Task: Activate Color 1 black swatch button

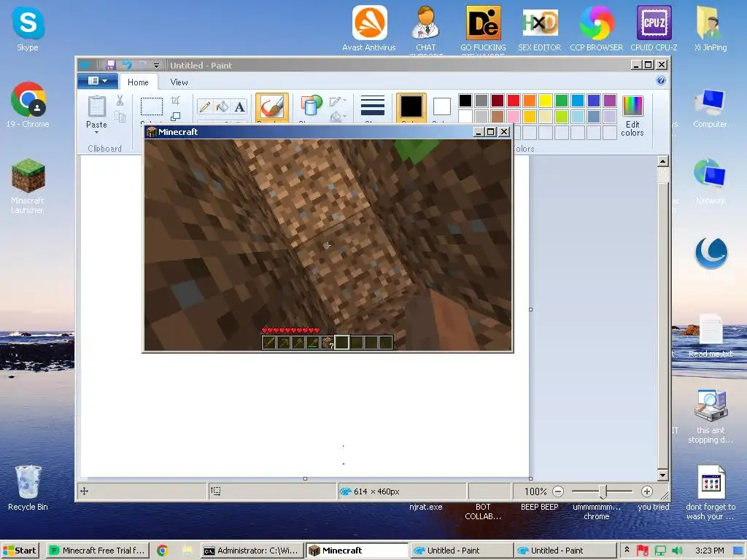Action: click(x=411, y=106)
